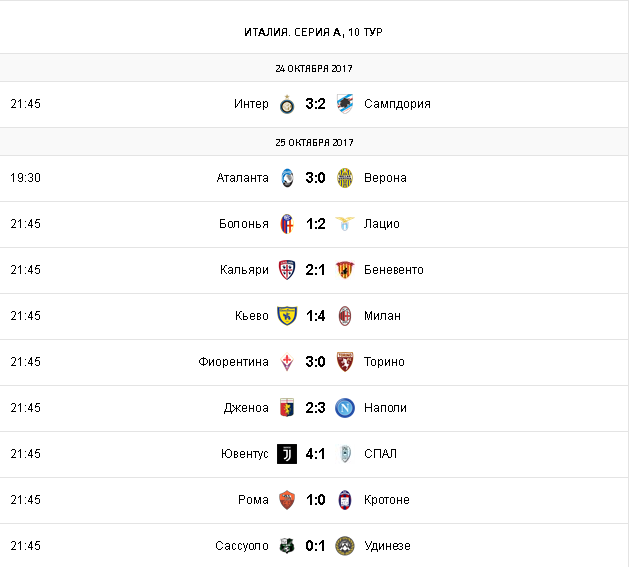Click the Sampdoria club crest icon
629x567 pixels.
pos(345,104)
